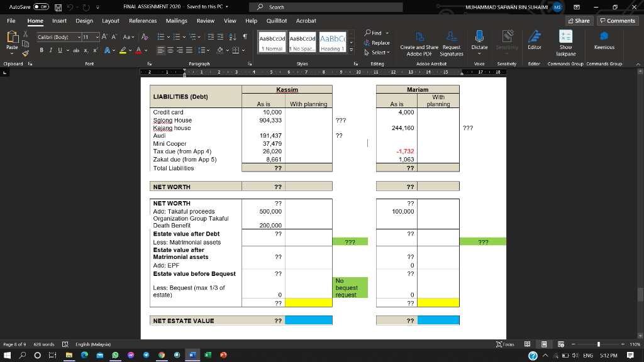Switch to the Review tab
The image size is (644, 362).
coord(206,21)
